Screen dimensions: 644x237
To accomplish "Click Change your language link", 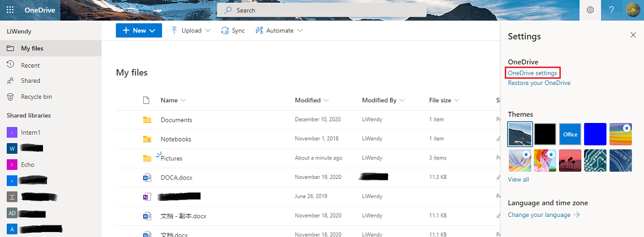I will tap(543, 215).
